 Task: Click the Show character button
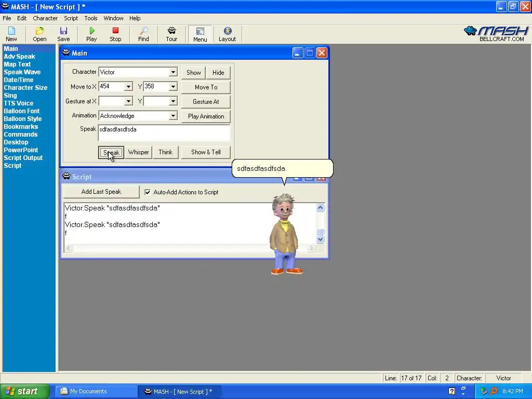[x=193, y=73]
